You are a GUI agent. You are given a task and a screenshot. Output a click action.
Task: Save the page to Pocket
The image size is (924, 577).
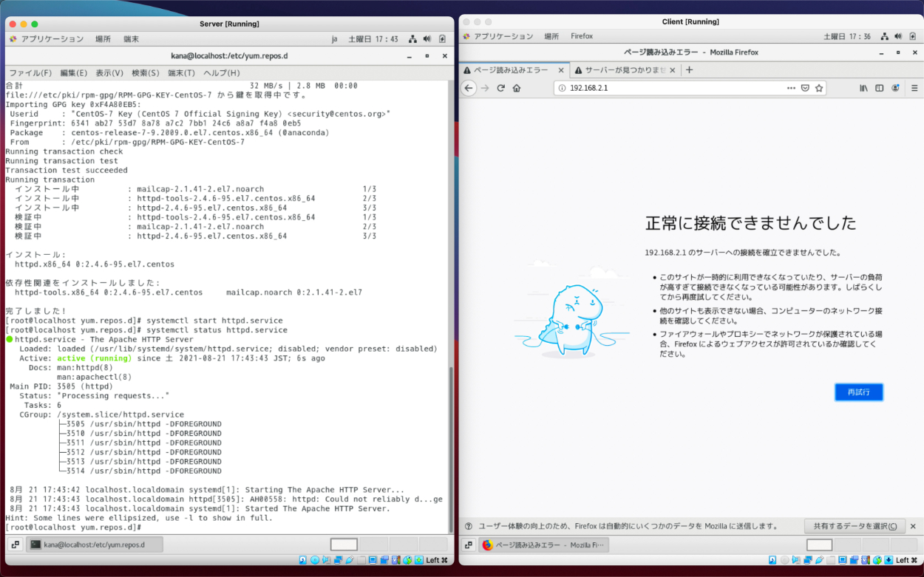click(805, 88)
